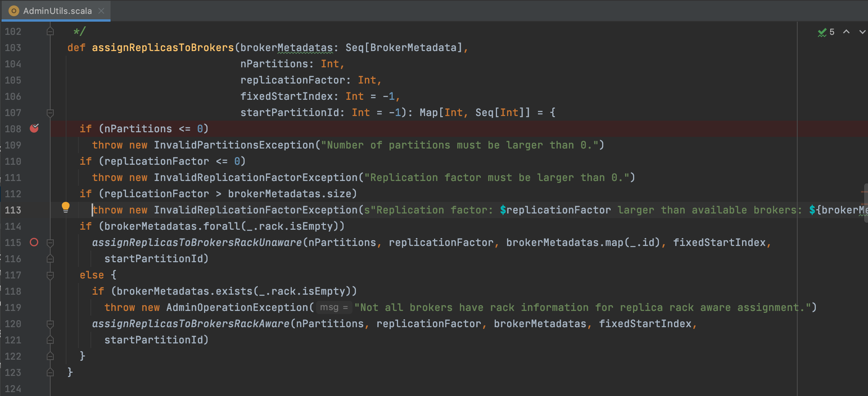Viewport: 868px width, 396px height.
Task: Collapse the fold end marker at line 116
Action: 50,259
